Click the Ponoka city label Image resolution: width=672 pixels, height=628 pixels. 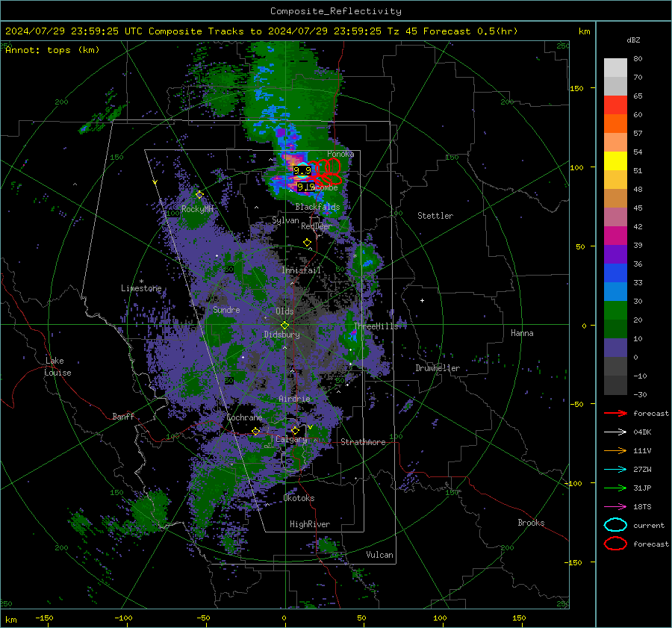pyautogui.click(x=340, y=154)
